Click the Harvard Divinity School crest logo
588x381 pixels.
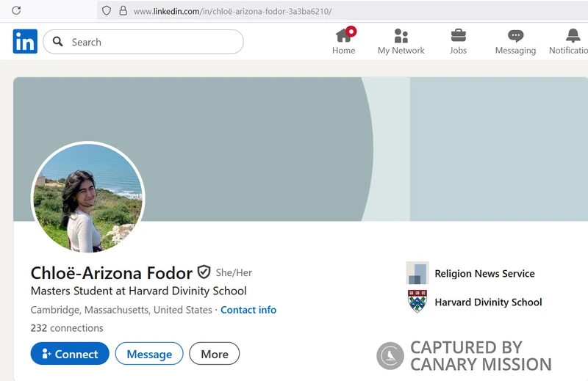click(417, 302)
